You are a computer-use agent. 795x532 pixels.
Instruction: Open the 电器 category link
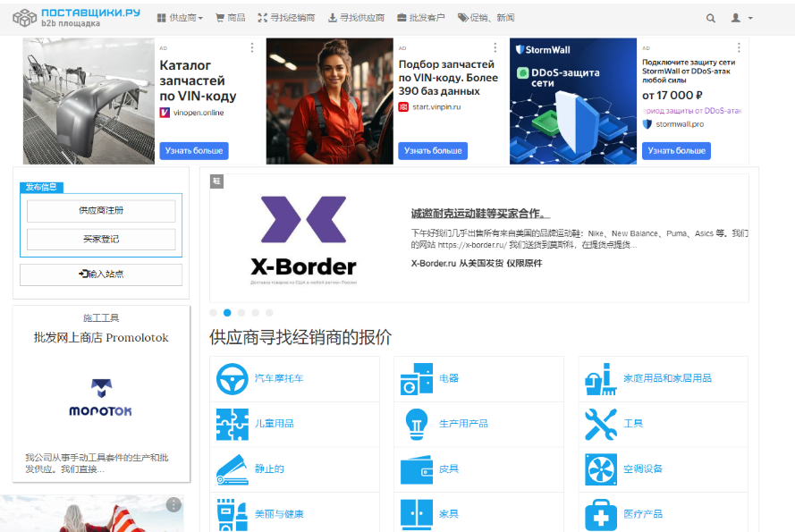[x=449, y=378]
